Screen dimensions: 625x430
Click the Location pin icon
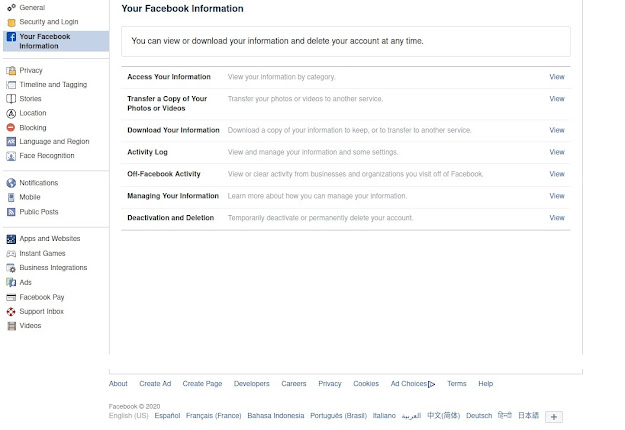[11, 113]
